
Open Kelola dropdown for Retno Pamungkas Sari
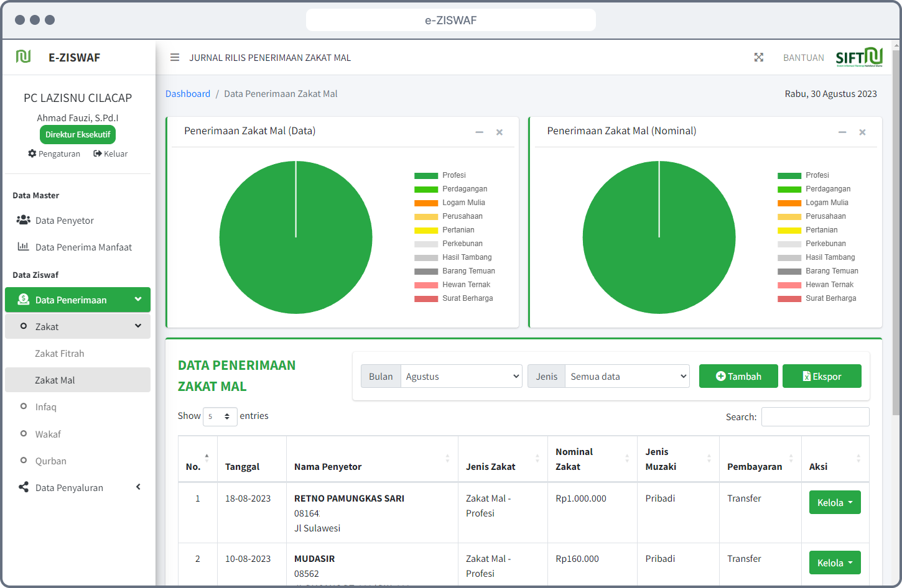835,502
